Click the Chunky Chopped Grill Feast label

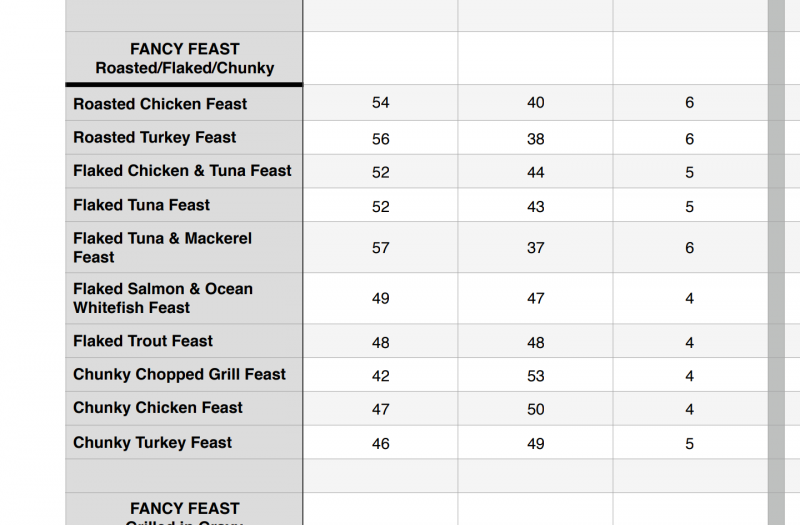click(179, 375)
